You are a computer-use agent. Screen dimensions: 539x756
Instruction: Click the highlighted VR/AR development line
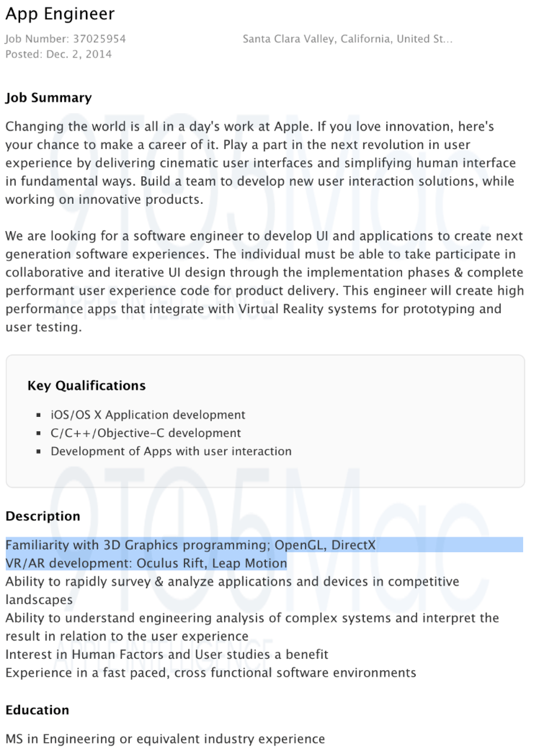tap(146, 563)
